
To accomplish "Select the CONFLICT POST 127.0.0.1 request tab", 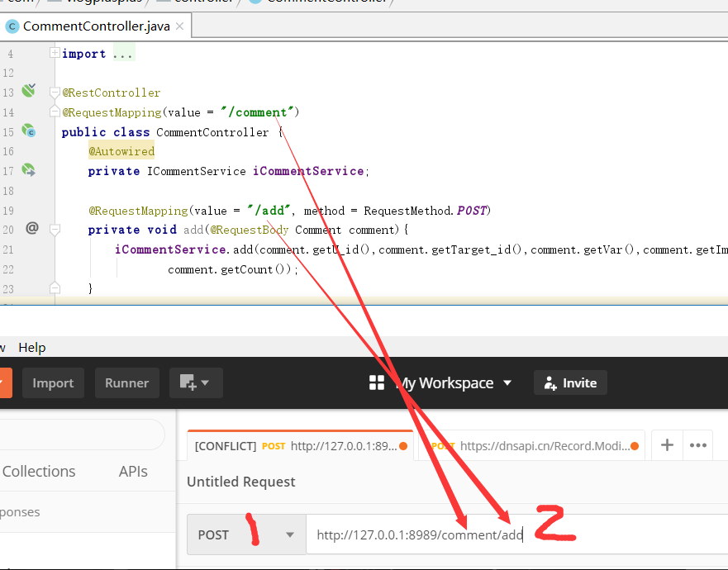I will (301, 446).
